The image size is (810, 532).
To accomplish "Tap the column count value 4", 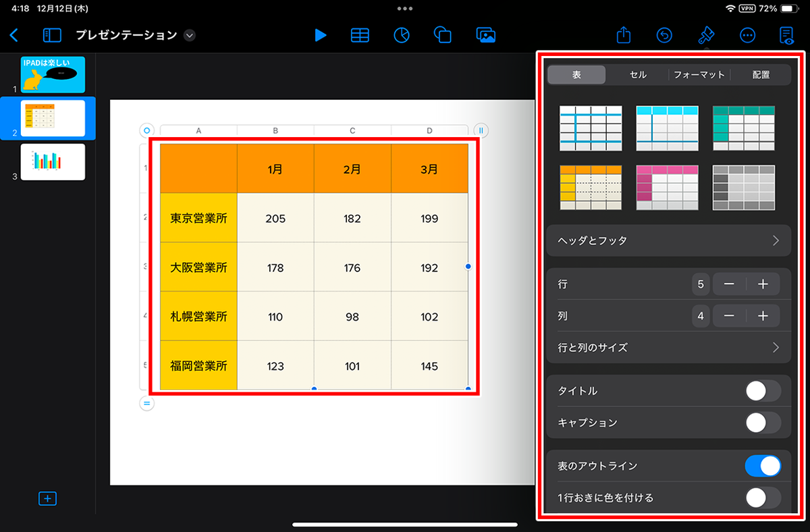I will [701, 316].
